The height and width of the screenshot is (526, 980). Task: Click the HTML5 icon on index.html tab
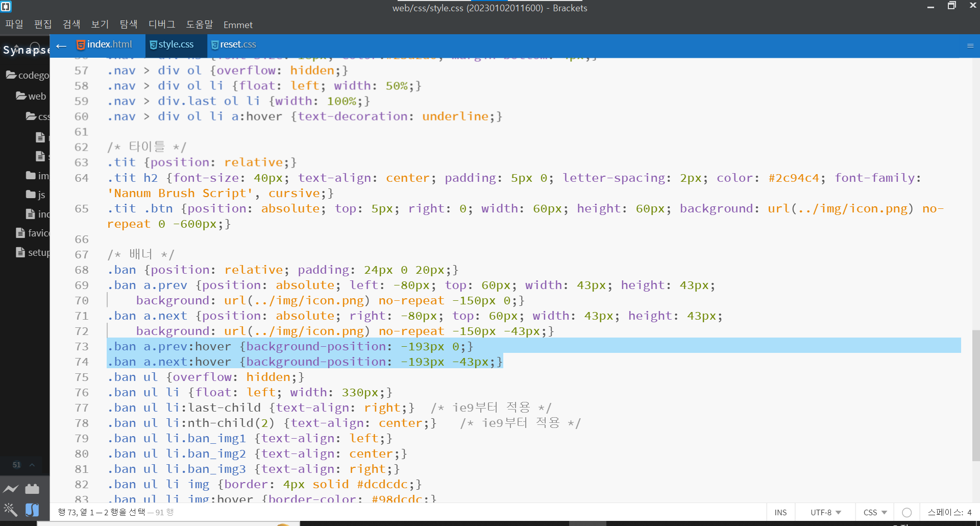click(x=81, y=45)
